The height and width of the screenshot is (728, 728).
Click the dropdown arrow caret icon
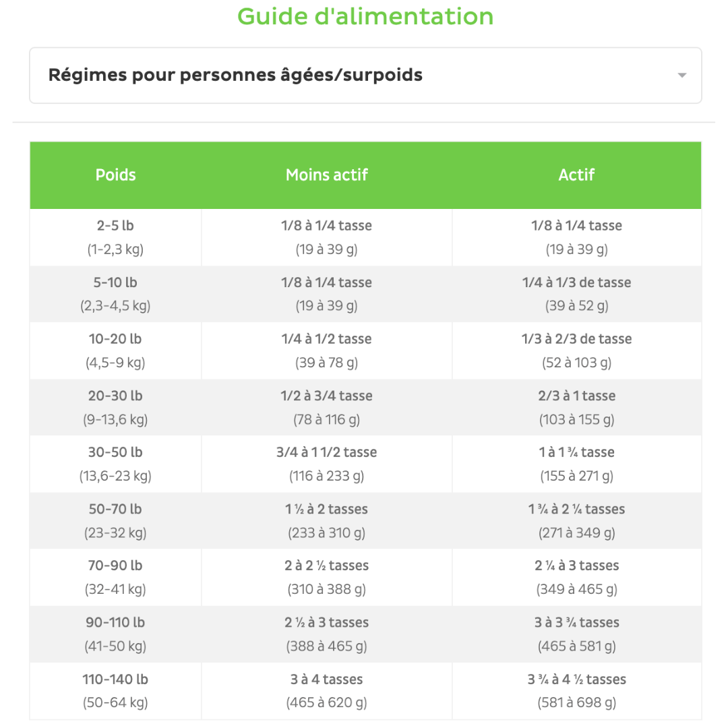tap(681, 75)
